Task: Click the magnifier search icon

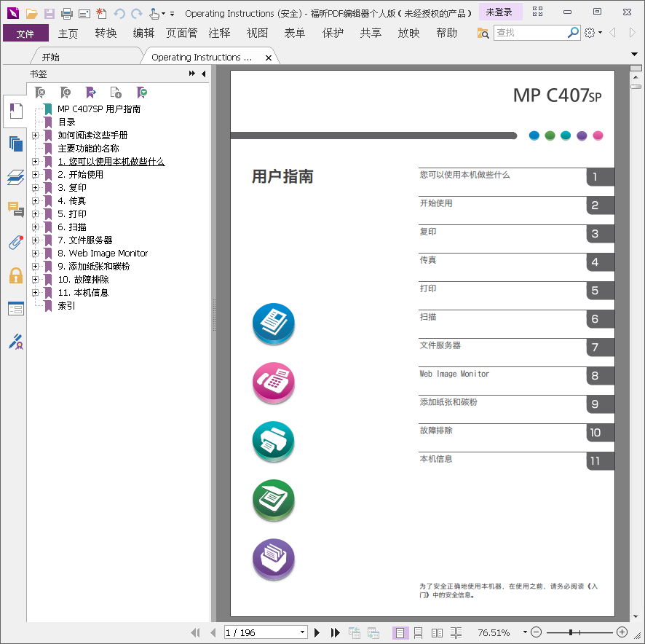Action: click(573, 33)
